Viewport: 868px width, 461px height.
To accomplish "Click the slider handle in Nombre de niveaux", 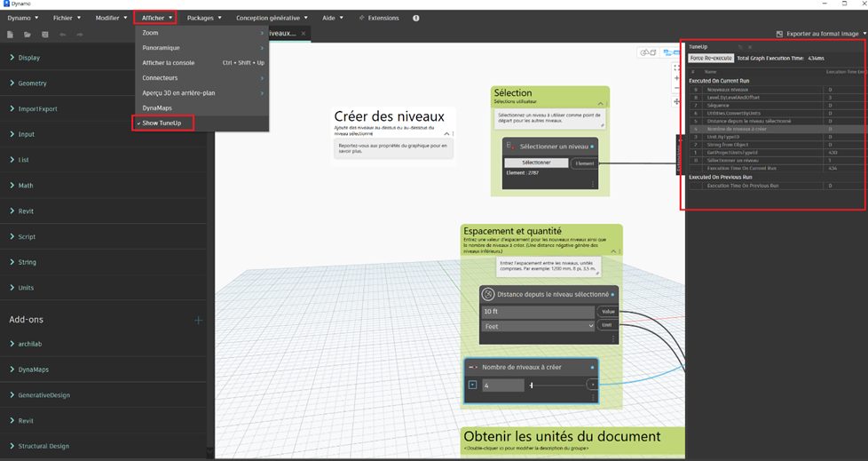I will [531, 385].
